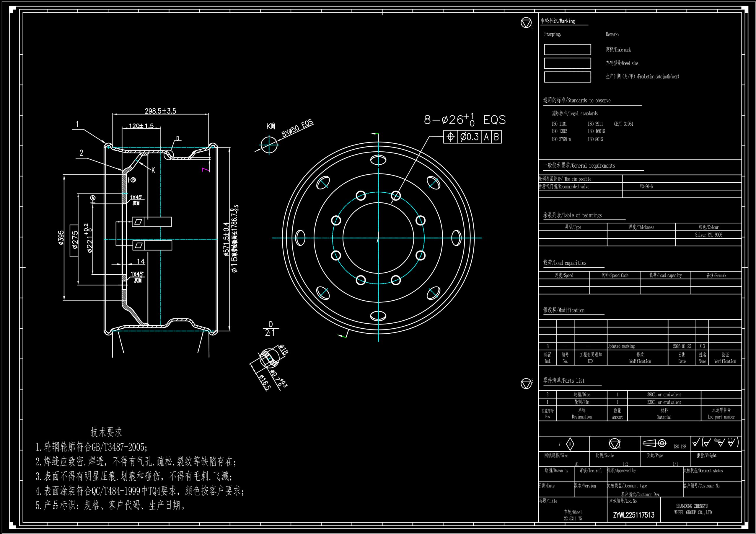Viewport: 756px width, 534px height.
Task: Select datum B marker on the disc section
Action: 132,180
